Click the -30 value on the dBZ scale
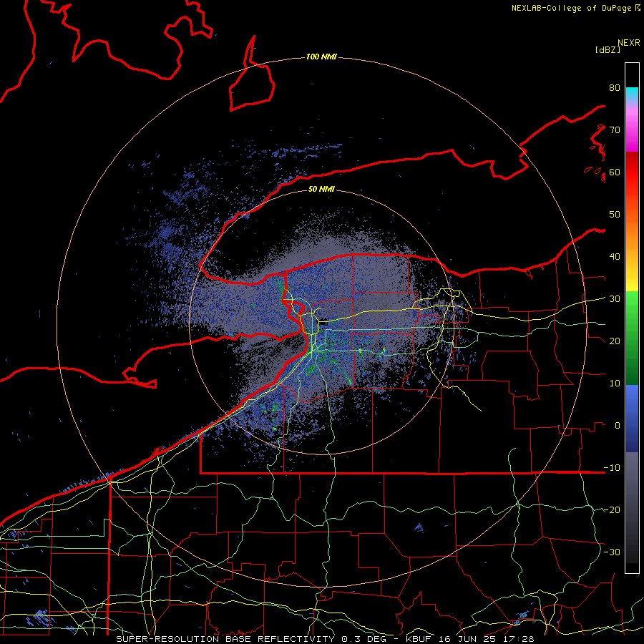 click(612, 552)
